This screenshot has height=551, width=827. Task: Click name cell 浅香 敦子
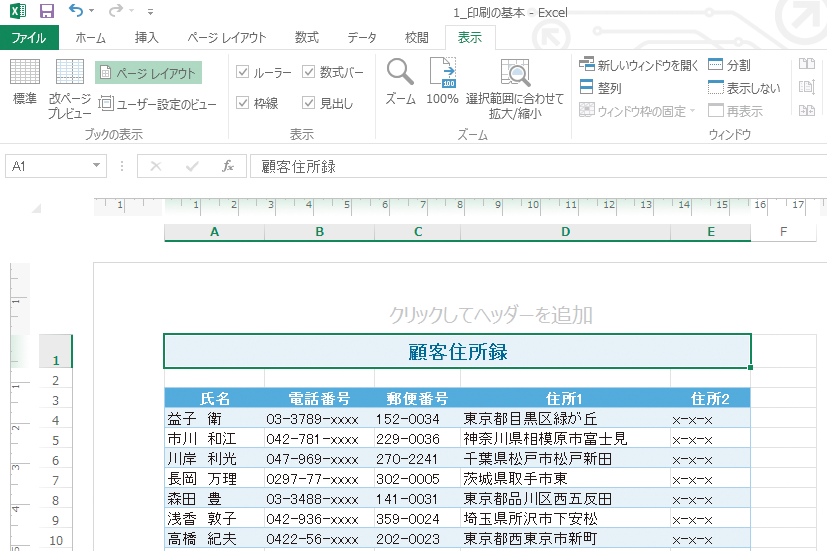coord(214,519)
